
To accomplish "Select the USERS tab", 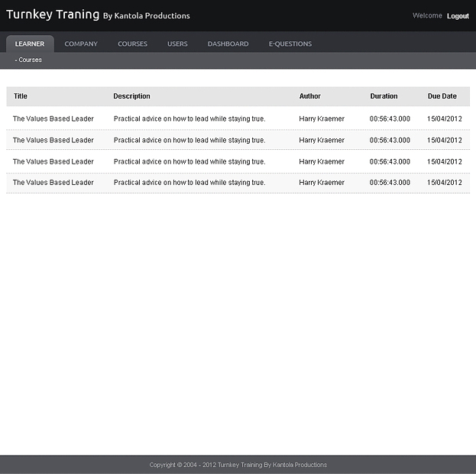I will point(177,44).
